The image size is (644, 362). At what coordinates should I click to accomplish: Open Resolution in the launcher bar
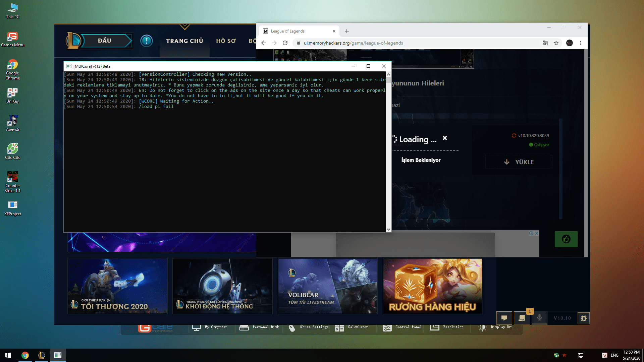447,327
